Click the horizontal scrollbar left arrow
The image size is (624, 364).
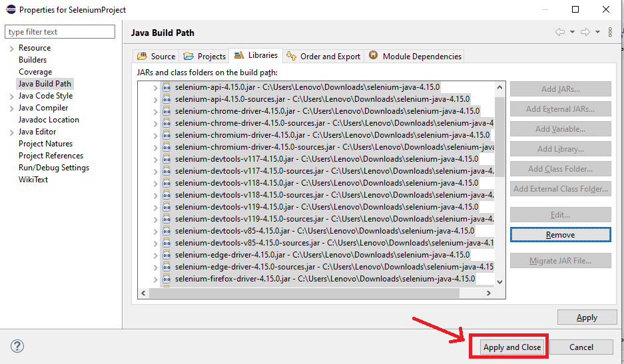coord(143,293)
